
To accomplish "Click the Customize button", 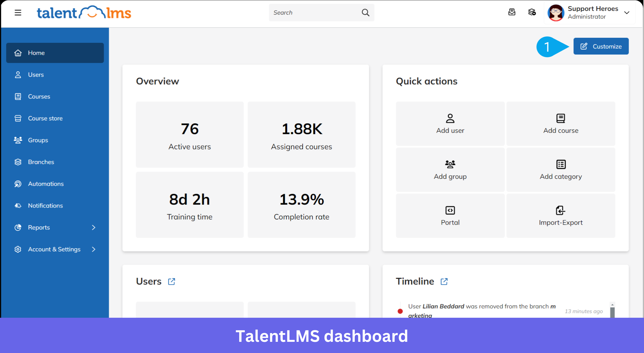I will tap(601, 46).
